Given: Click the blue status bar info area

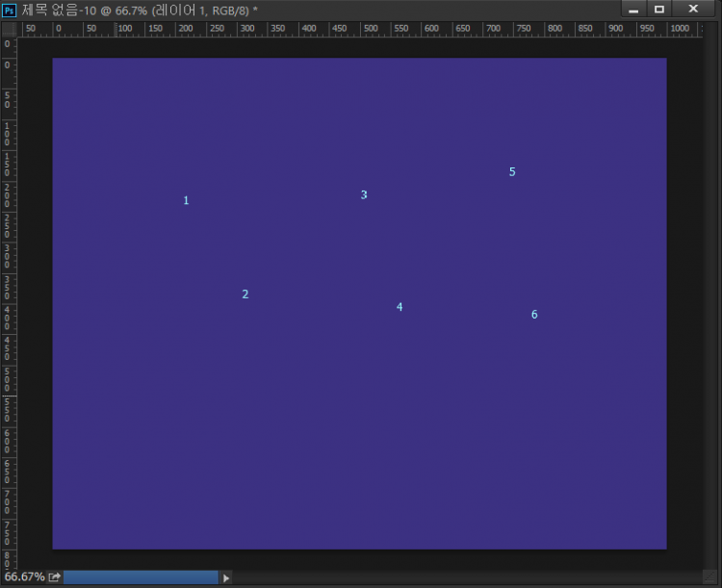Looking at the screenshot, I should tap(141, 577).
